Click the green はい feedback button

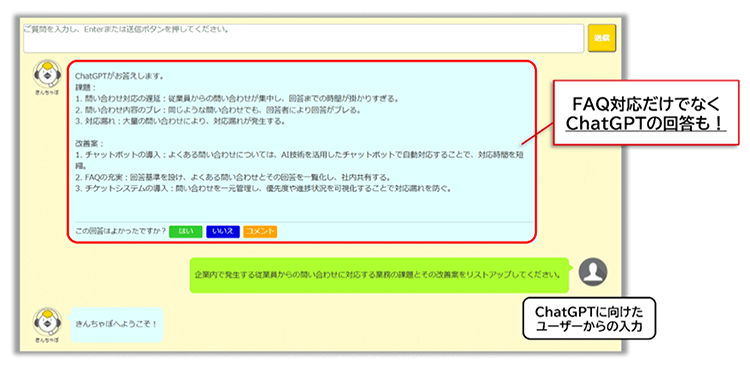[186, 231]
